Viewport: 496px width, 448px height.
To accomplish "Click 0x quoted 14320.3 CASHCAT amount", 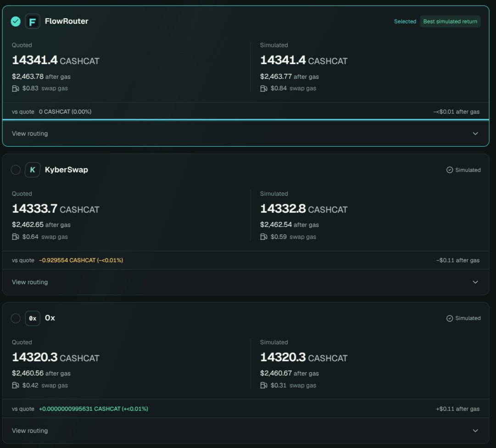I will [56, 357].
